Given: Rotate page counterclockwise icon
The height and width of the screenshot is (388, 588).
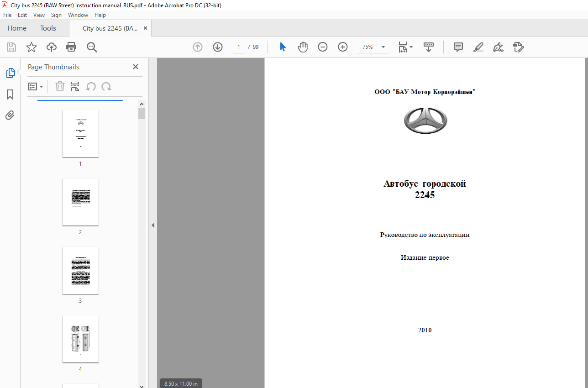Looking at the screenshot, I should 91,86.
